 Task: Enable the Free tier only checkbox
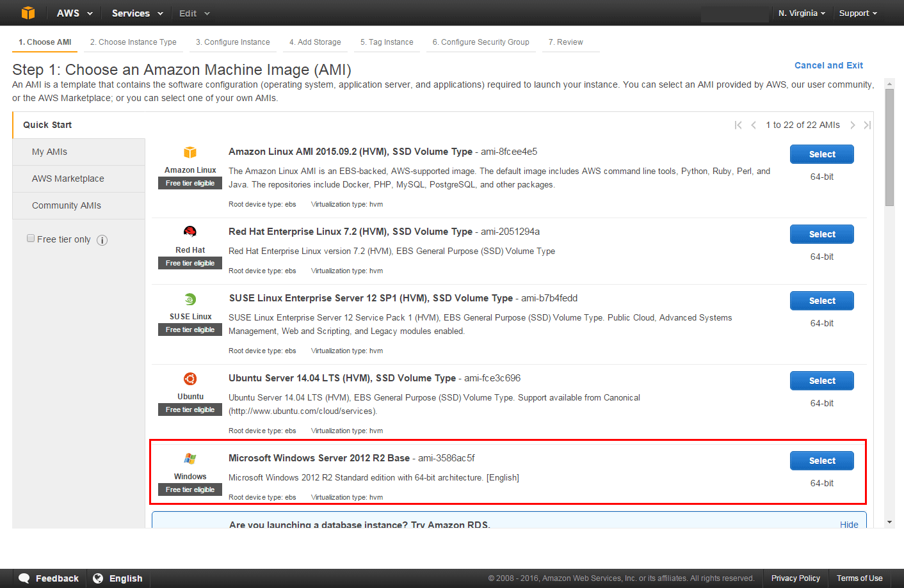click(31, 237)
